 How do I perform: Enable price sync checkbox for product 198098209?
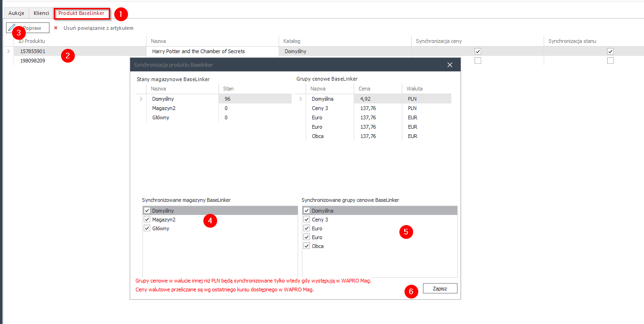[477, 61]
